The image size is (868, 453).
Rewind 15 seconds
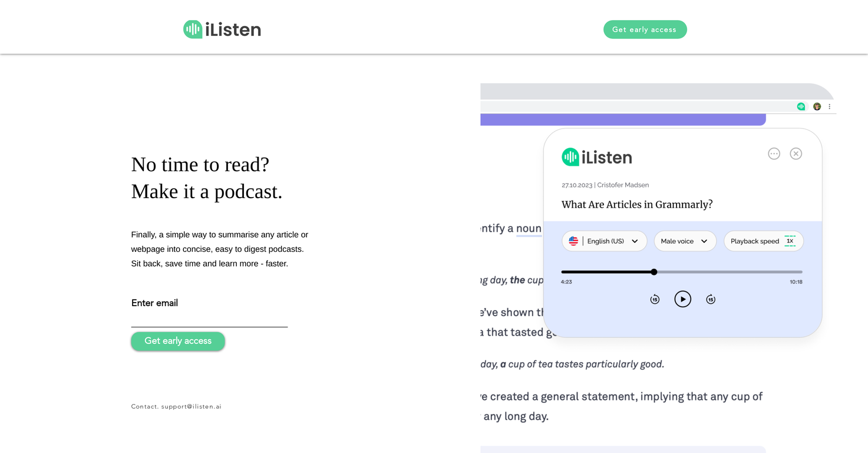click(655, 300)
